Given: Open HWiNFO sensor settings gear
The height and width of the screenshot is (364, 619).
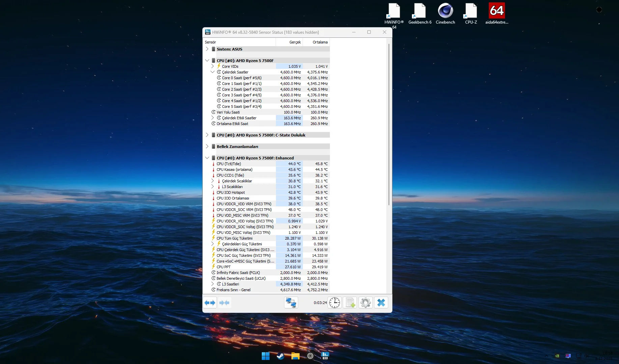Looking at the screenshot, I should [365, 303].
